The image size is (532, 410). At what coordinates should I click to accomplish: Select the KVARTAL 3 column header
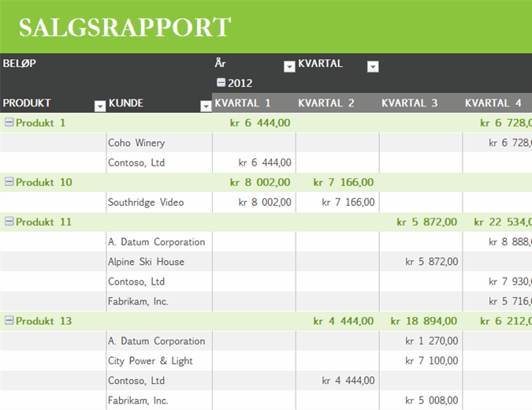[x=410, y=103]
